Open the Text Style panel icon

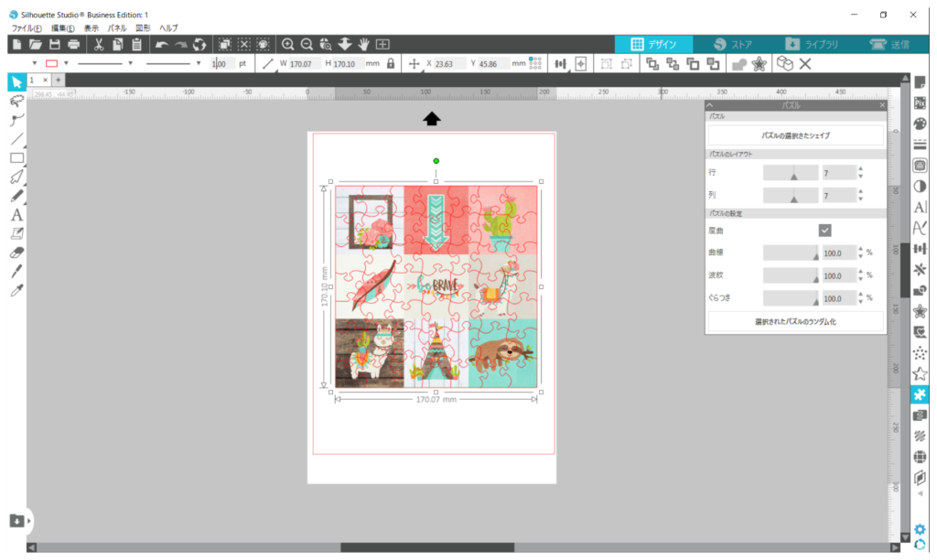pos(920,208)
